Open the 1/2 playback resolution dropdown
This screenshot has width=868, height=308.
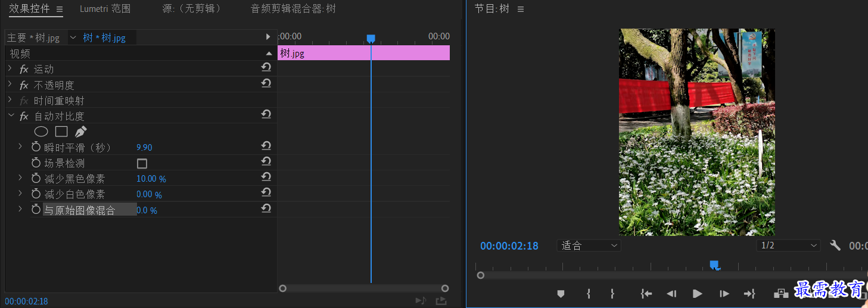[788, 245]
